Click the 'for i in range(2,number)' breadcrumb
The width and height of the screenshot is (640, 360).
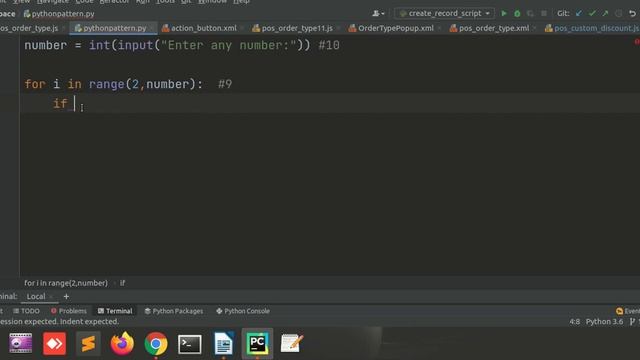click(x=66, y=283)
